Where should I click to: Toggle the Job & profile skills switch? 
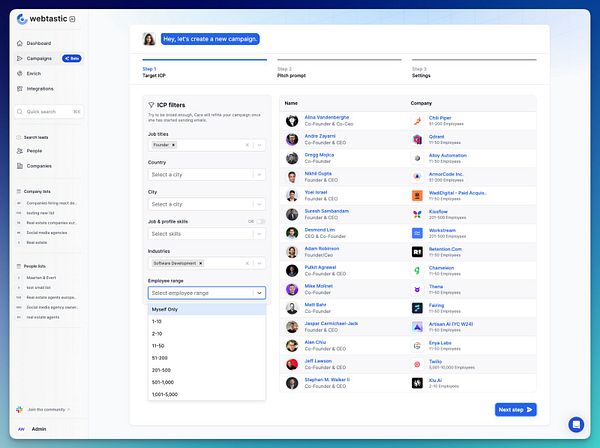(x=261, y=222)
